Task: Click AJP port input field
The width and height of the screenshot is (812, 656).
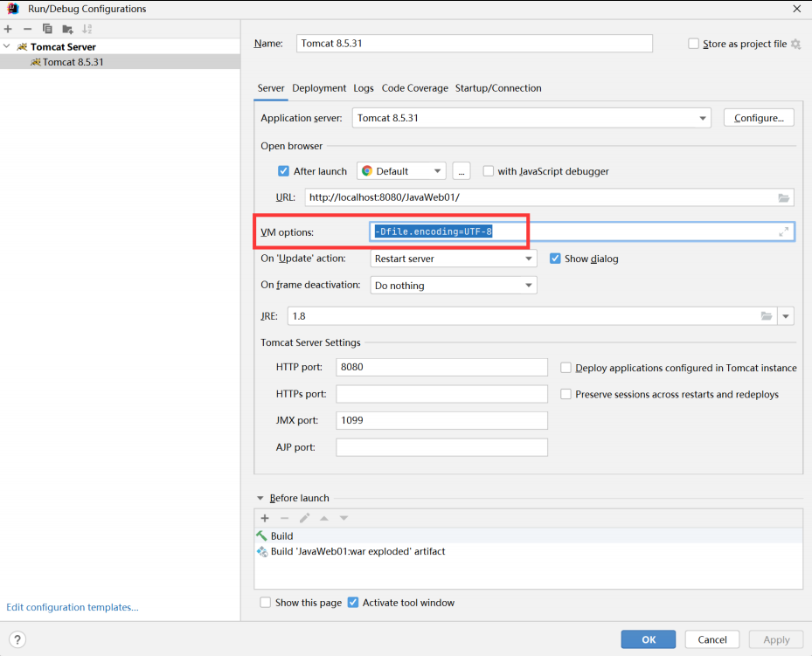Action: pos(441,447)
